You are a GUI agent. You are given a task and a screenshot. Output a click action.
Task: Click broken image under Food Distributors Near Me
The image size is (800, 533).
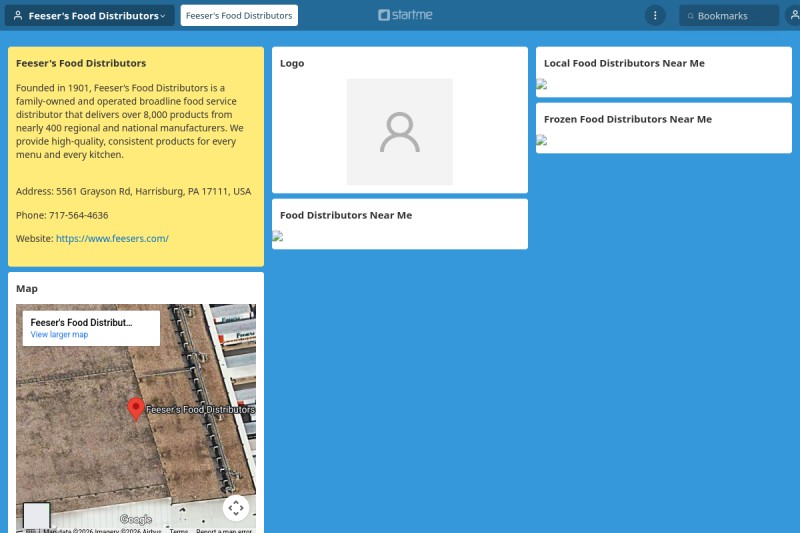coord(278,236)
